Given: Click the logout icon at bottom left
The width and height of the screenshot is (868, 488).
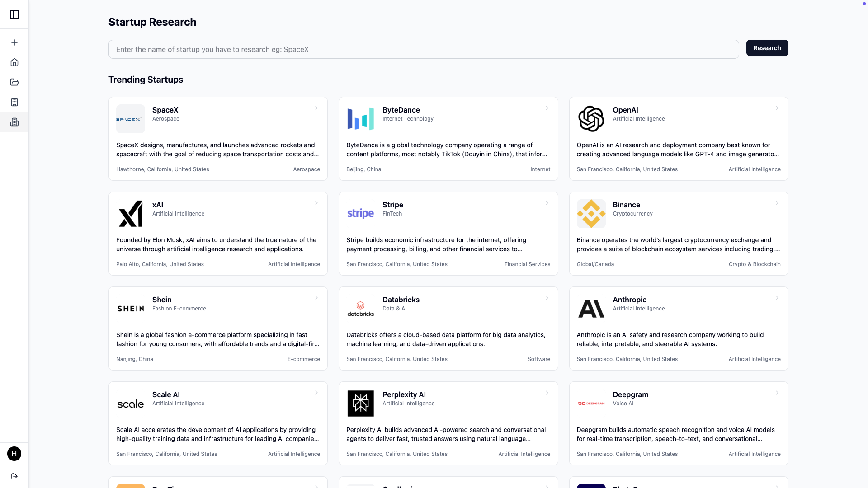Looking at the screenshot, I should pyautogui.click(x=14, y=476).
